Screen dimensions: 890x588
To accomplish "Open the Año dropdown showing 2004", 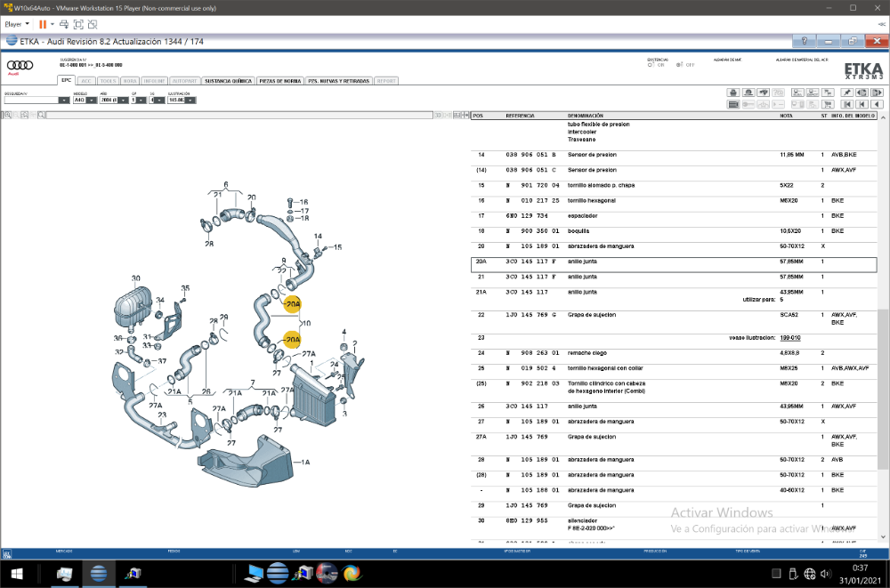I will pos(123,101).
